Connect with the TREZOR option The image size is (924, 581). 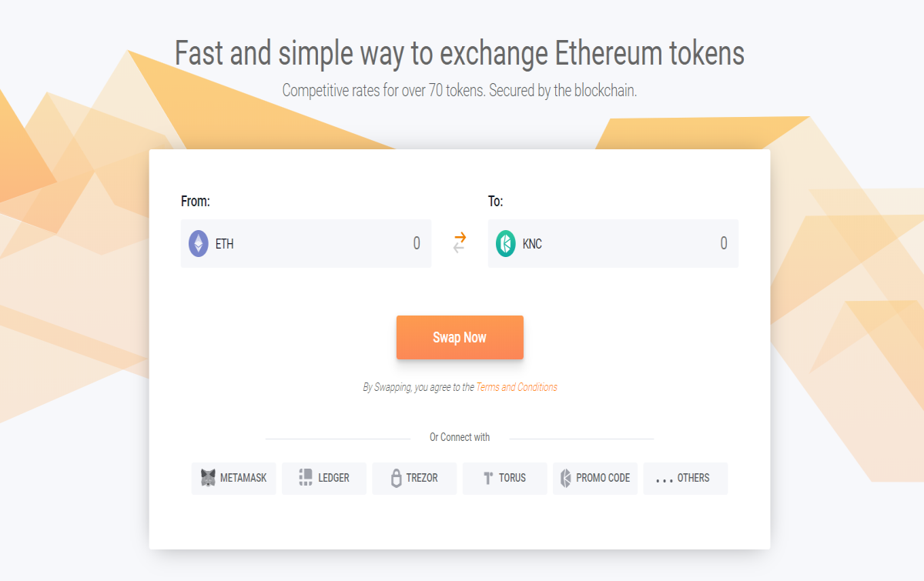[414, 478]
